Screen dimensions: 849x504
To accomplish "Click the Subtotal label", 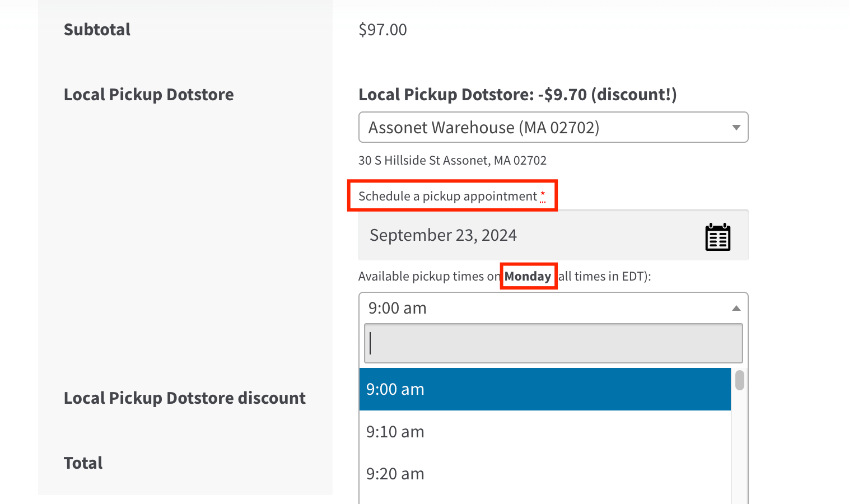I will [97, 29].
